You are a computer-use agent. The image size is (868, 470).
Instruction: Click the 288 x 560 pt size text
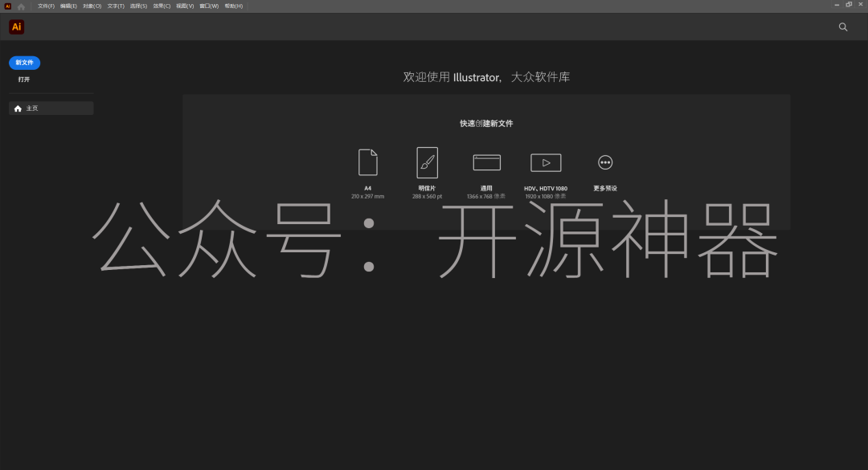(x=428, y=197)
